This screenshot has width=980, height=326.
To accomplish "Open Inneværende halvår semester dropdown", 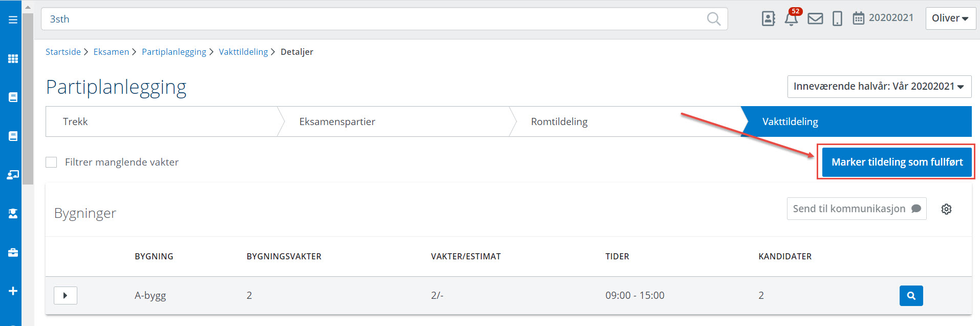I will (x=879, y=87).
